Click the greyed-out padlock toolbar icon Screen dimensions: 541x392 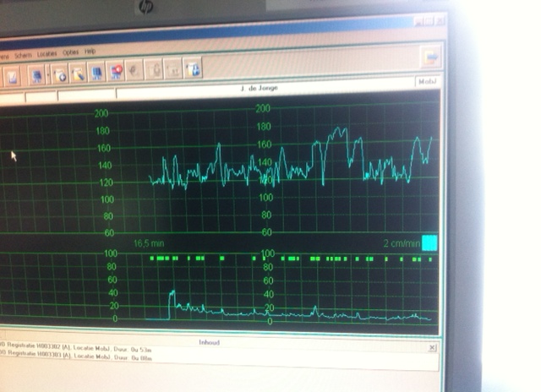coord(155,69)
